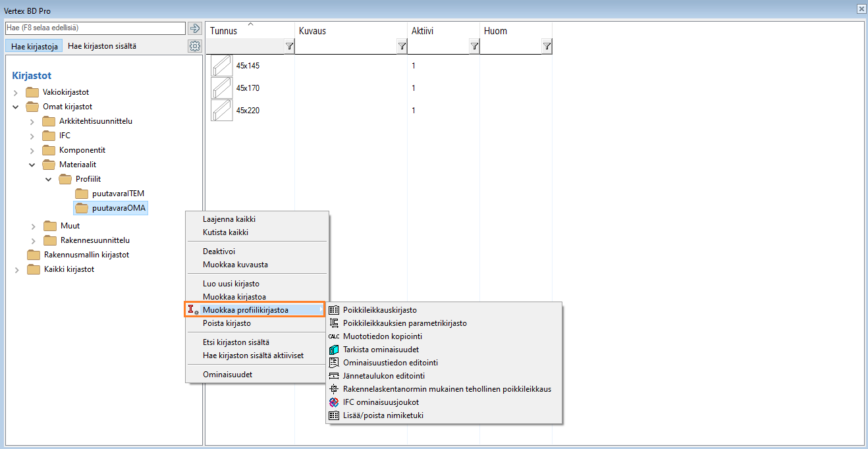Select Poista kirjasto in context menu
The height and width of the screenshot is (449, 868).
tap(227, 323)
